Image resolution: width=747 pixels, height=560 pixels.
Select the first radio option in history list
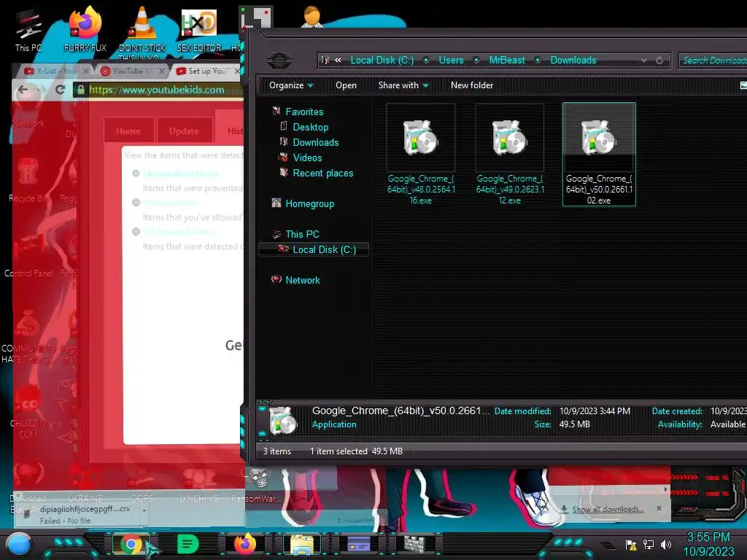click(136, 174)
